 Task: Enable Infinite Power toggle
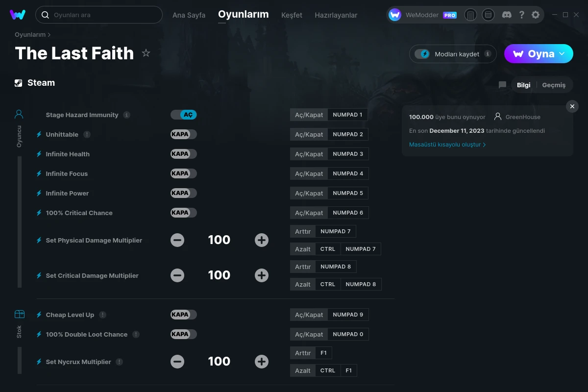(x=184, y=193)
